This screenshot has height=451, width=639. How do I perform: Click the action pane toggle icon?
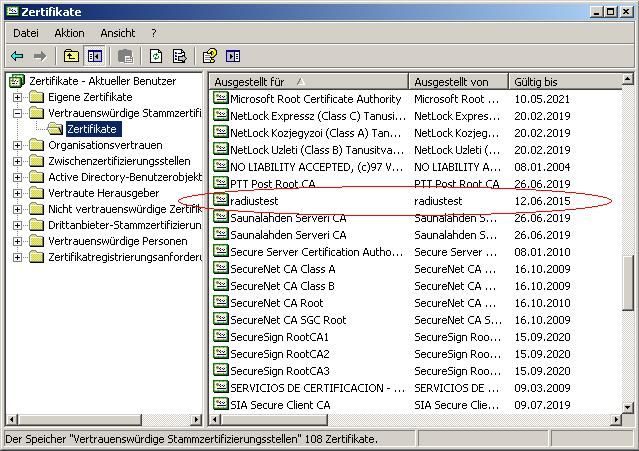pyautogui.click(x=233, y=56)
